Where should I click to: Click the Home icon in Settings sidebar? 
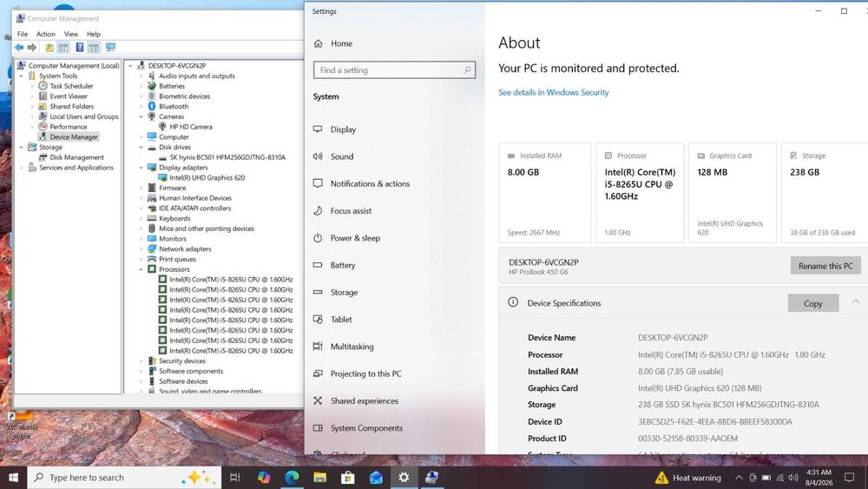coord(319,43)
